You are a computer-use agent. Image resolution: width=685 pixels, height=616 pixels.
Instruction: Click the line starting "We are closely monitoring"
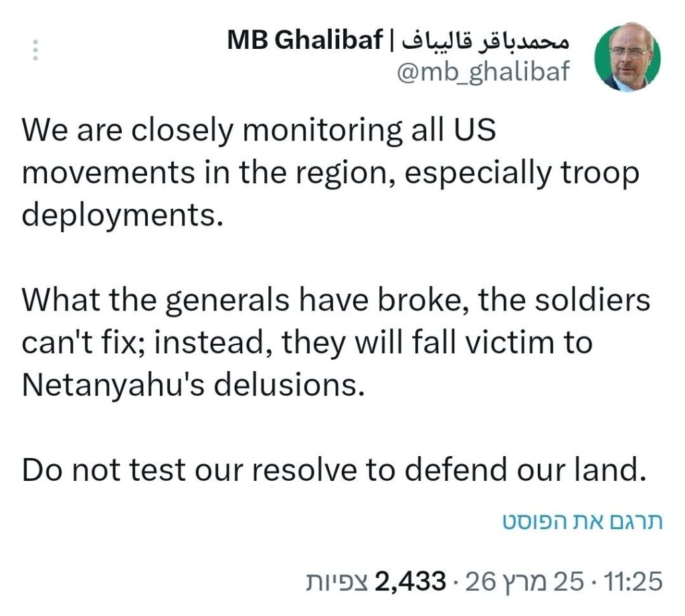259,130
